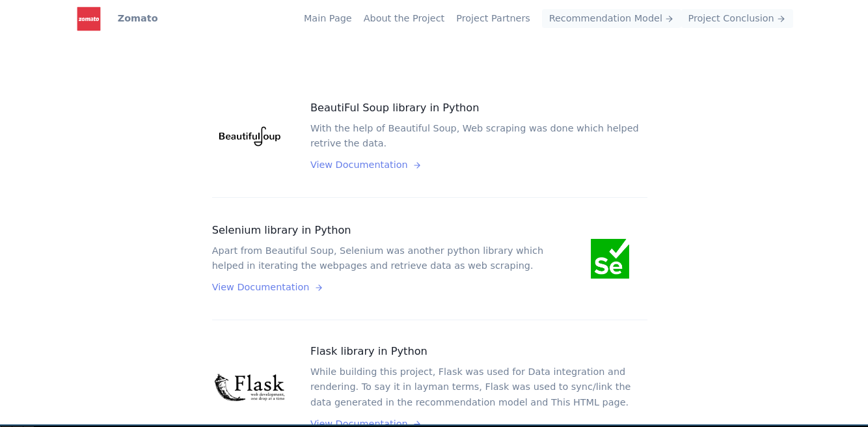Open the Recommendation Model page
Viewport: 868px width, 427px height.
click(x=605, y=18)
